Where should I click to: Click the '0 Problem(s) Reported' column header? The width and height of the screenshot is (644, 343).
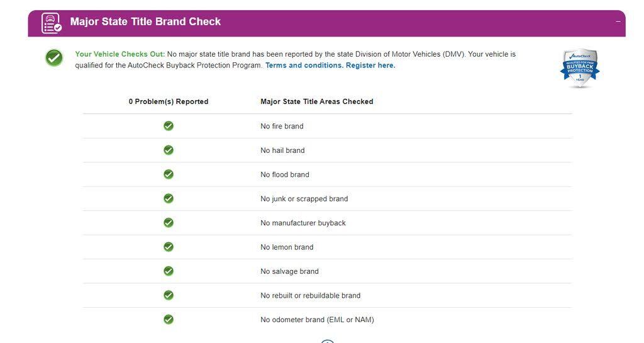(168, 101)
